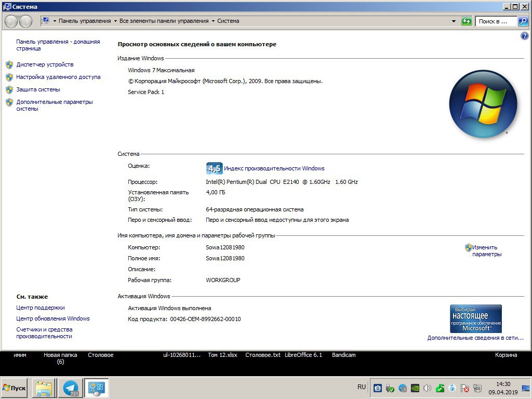The height and width of the screenshot is (399, 532).
Task: Expand the dropdown before Система breadcrumb
Action: [x=213, y=21]
